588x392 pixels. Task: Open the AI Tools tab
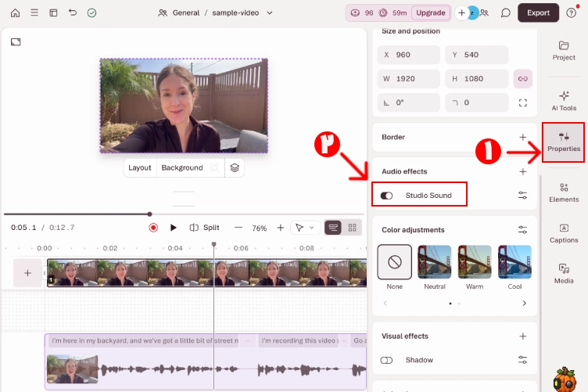(564, 101)
